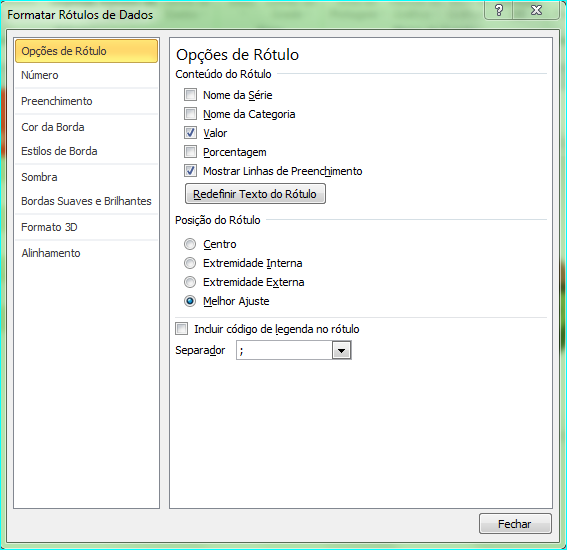Viewport: 567px width, 552px height.
Task: Uncheck the Valor checkbox
Action: click(x=190, y=133)
